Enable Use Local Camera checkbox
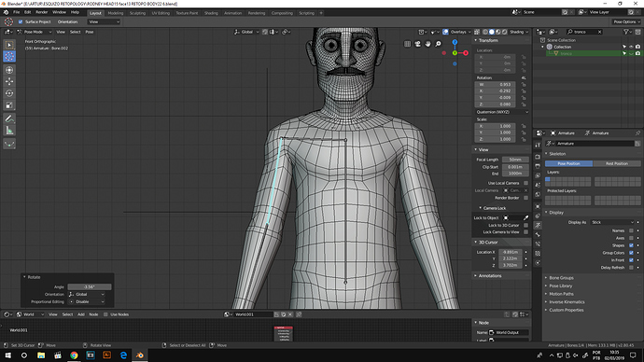Viewport: 644px width, 362px height. (525, 183)
